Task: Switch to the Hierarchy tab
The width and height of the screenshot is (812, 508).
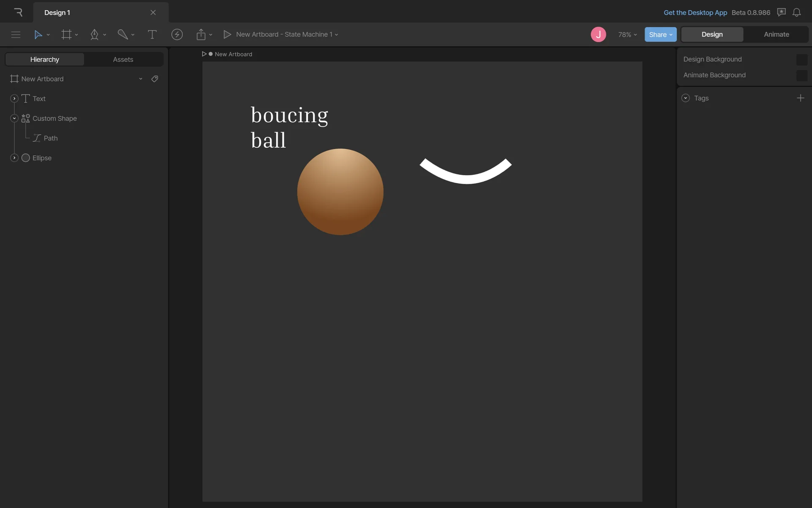Action: (45, 60)
